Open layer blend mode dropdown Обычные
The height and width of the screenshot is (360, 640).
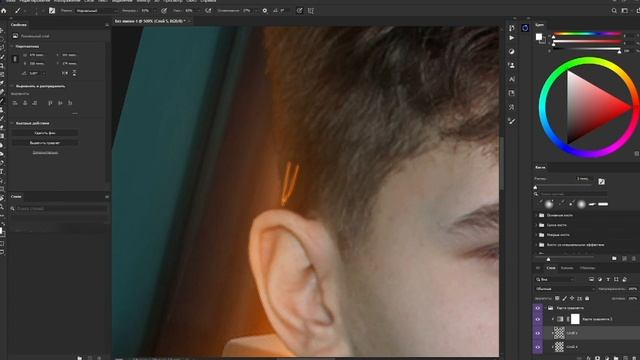(x=564, y=289)
